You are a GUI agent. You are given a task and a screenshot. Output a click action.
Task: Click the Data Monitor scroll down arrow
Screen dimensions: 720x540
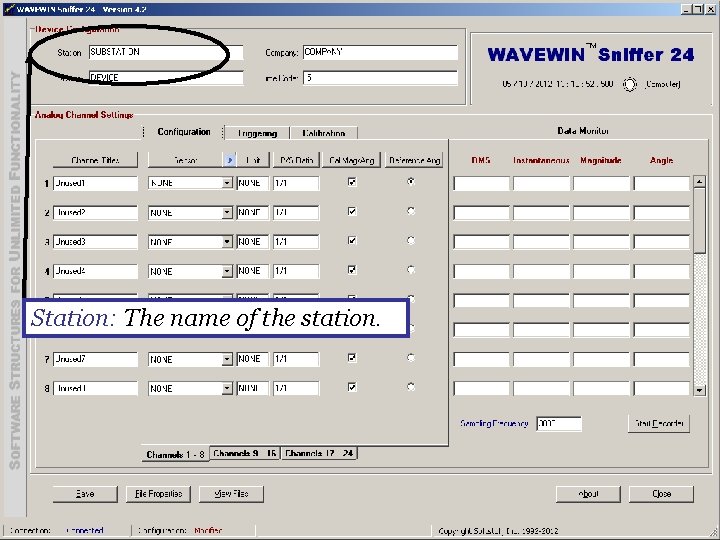[x=699, y=390]
